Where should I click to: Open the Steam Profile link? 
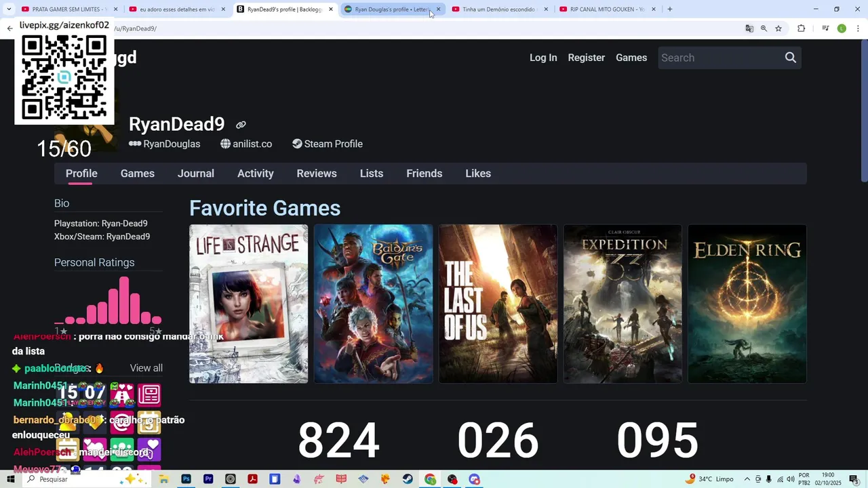coord(328,144)
